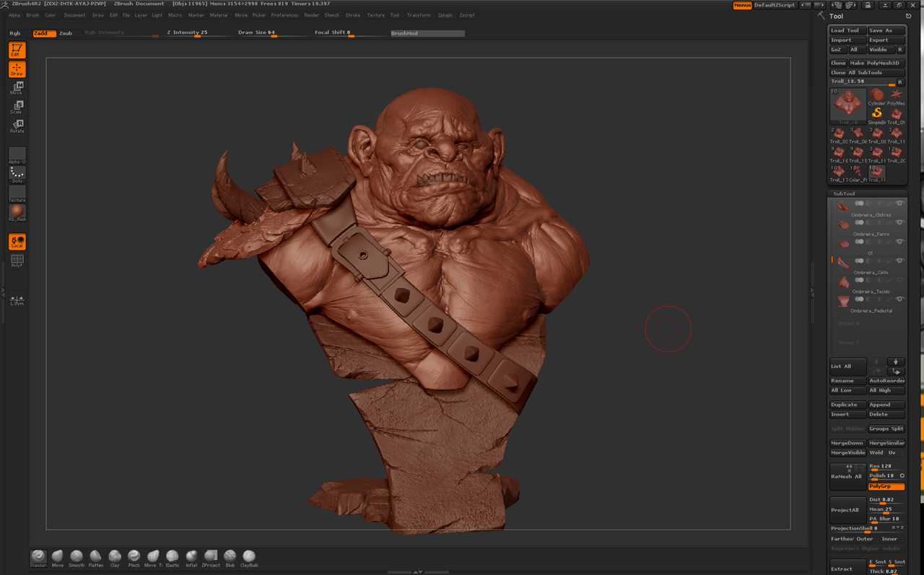
Task: Toggle visibility of Ombreira_Chifres subtool
Action: click(x=899, y=203)
